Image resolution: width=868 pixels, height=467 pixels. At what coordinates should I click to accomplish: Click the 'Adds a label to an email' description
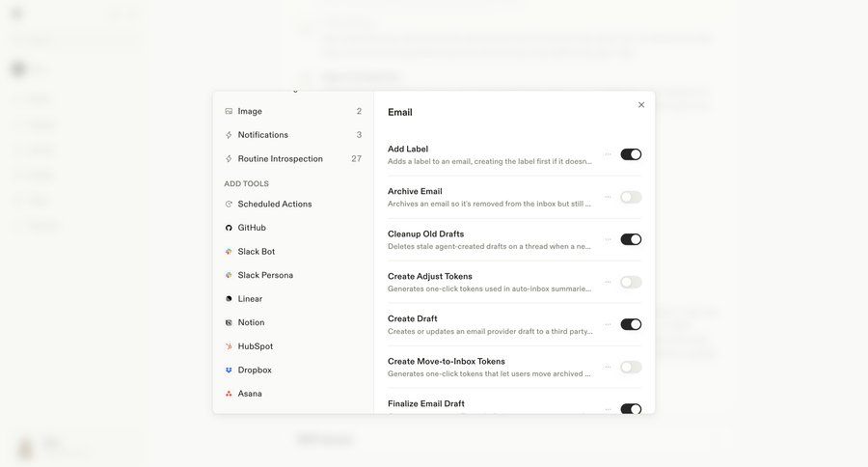(x=490, y=162)
